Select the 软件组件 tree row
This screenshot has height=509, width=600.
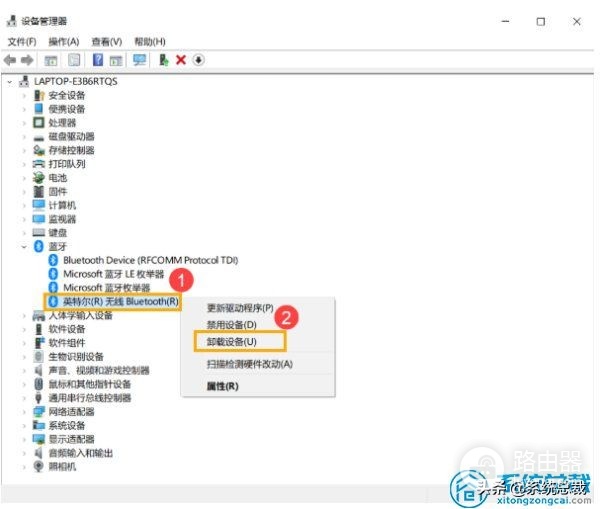pyautogui.click(x=67, y=343)
